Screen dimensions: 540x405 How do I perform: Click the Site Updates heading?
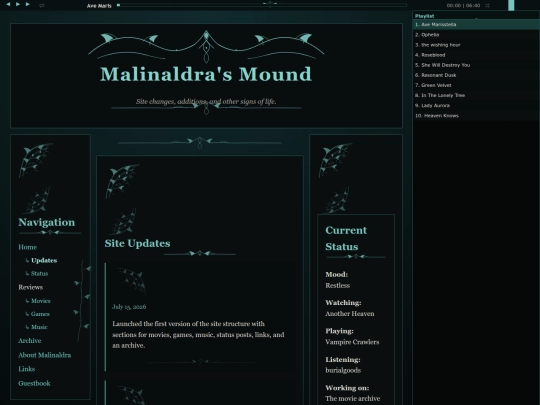click(137, 243)
